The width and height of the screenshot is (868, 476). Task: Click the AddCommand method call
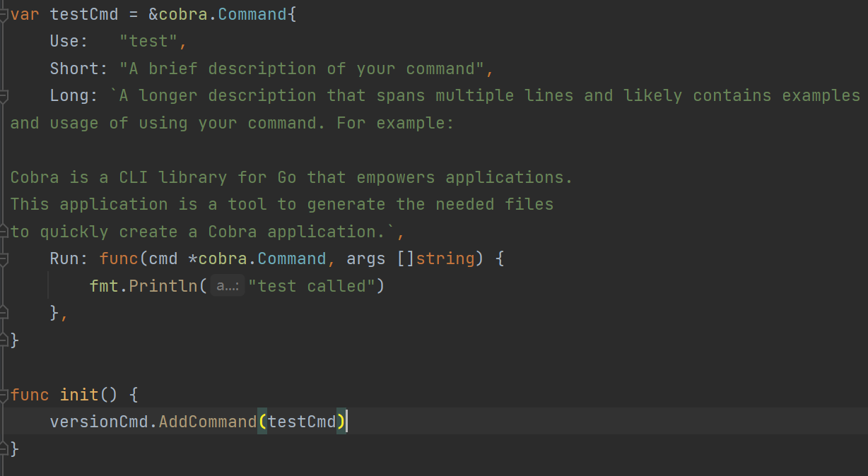click(x=207, y=422)
